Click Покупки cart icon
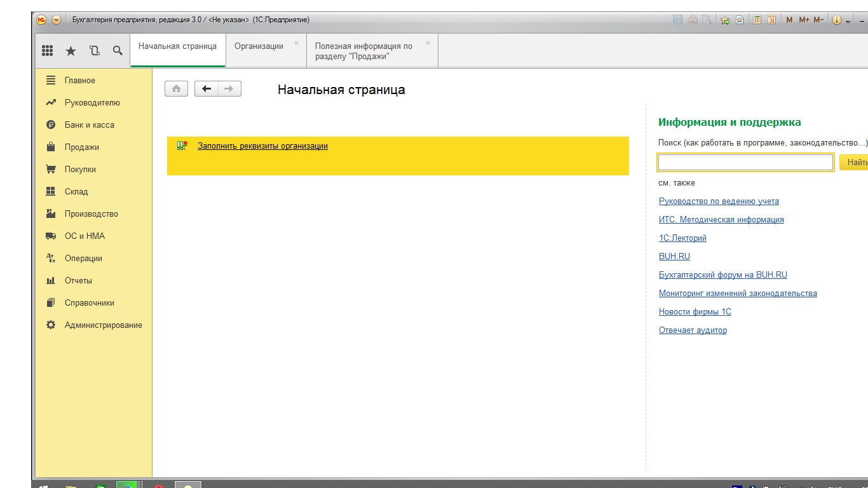 coord(51,169)
